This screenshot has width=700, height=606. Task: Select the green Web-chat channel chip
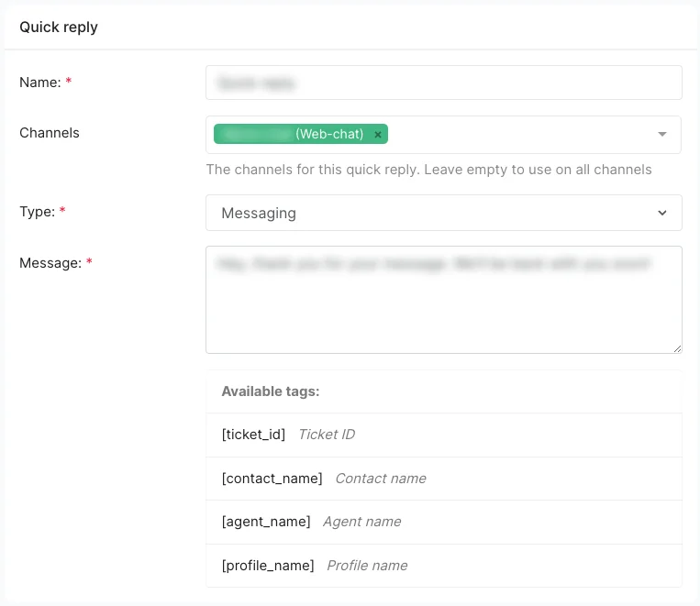click(294, 135)
